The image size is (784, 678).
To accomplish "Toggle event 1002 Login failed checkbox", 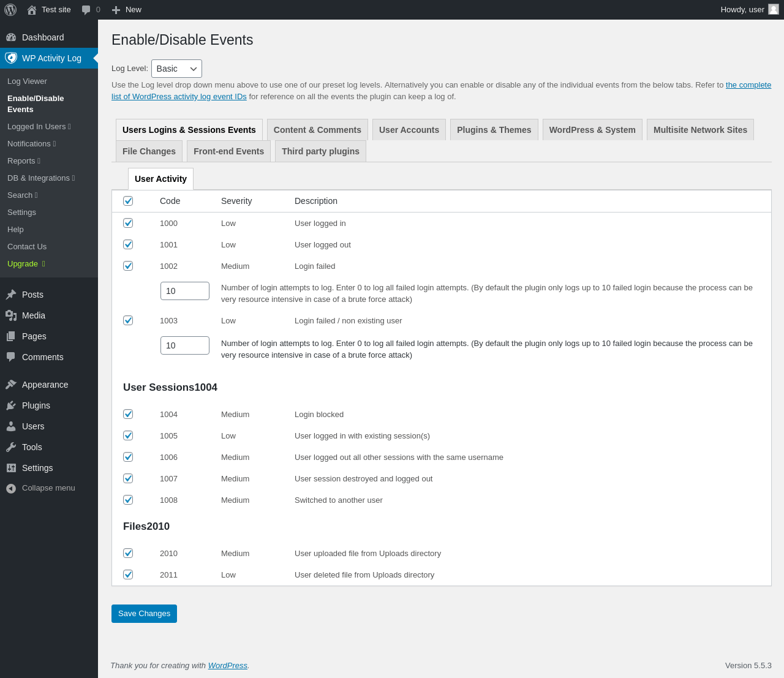I will 128,266.
